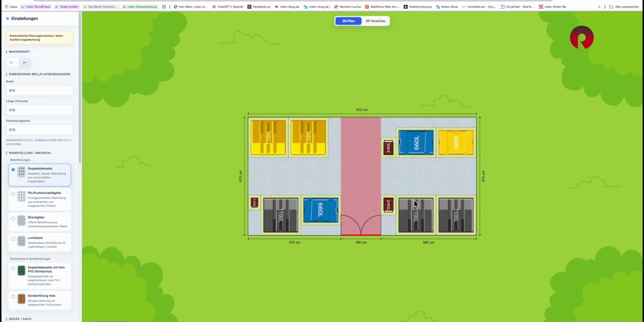This screenshot has height=322, width=644.
Task: Open the bookmark folder grid icon after rotec Überarbeitung
Action: pyautogui.click(x=164, y=7)
